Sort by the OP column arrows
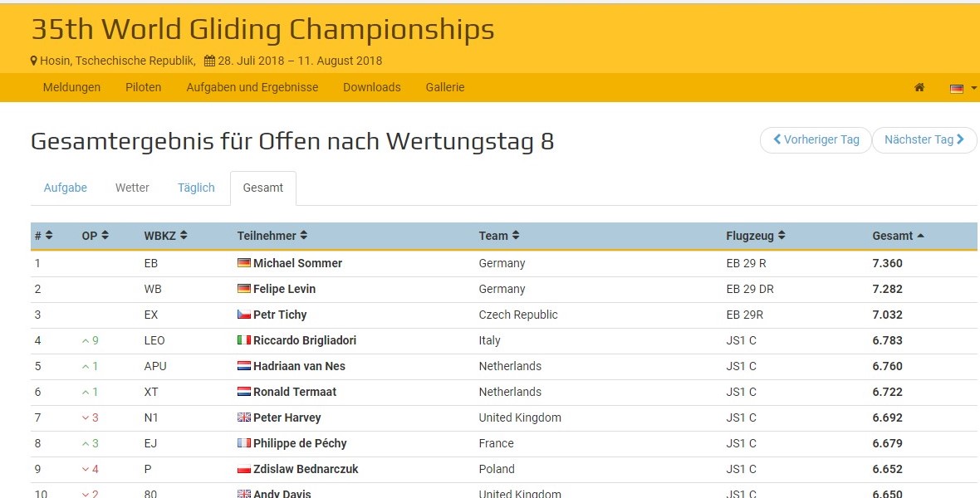Viewport: 980px width, 498px height. (x=105, y=236)
